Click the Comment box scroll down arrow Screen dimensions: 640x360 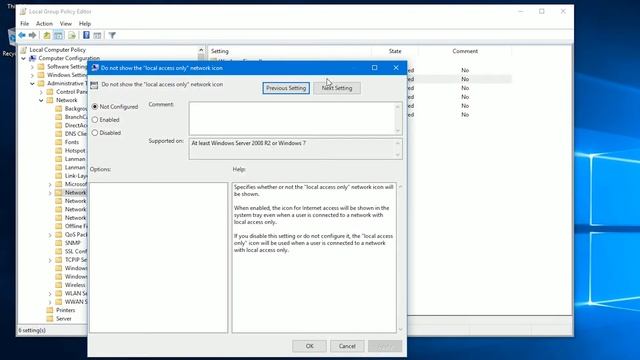point(398,131)
